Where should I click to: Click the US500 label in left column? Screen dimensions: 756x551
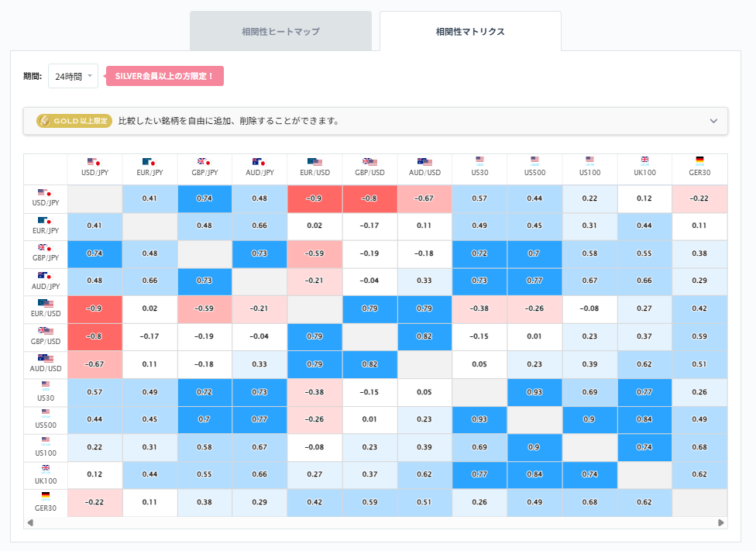point(46,425)
